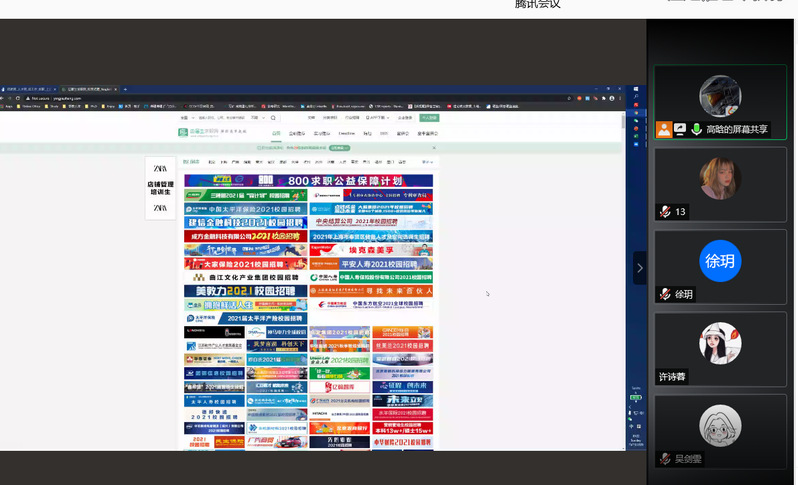The image size is (798, 485).
Task: Open 2021届太平洋产险校园招聘 banner
Action: coord(246,318)
